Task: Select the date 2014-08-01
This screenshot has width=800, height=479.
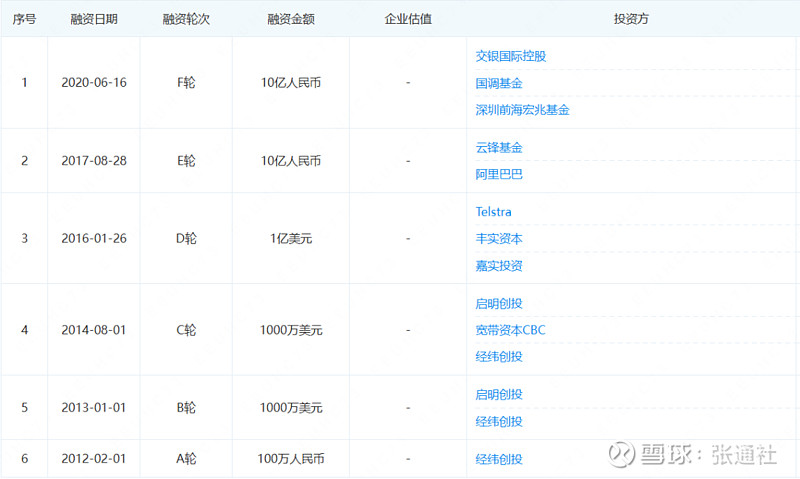Action: pyautogui.click(x=94, y=330)
